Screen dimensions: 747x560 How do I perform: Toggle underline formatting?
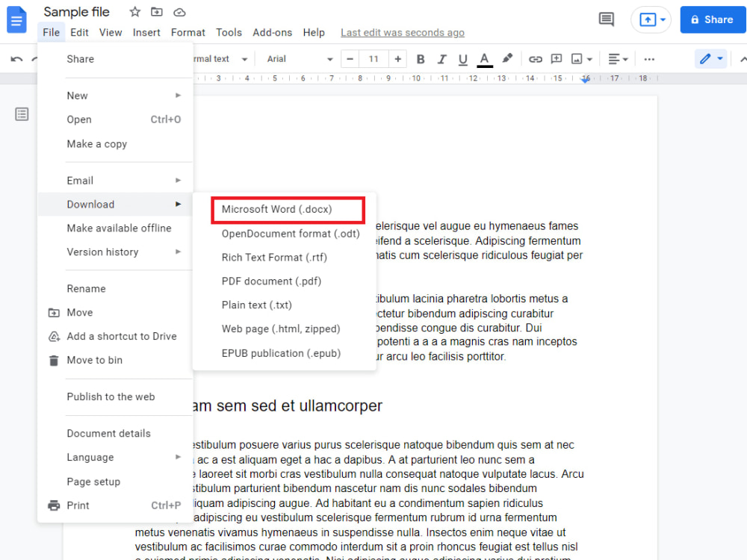(x=462, y=60)
